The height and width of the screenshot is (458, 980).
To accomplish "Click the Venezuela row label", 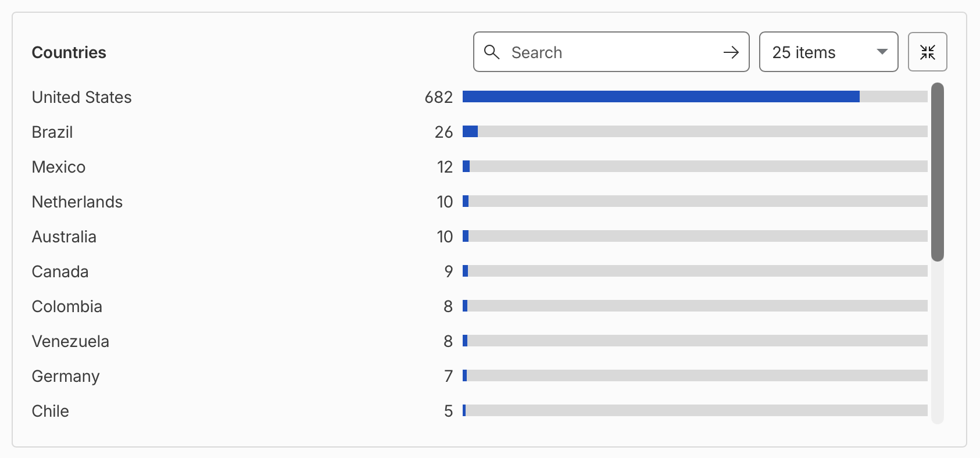I will [x=70, y=341].
